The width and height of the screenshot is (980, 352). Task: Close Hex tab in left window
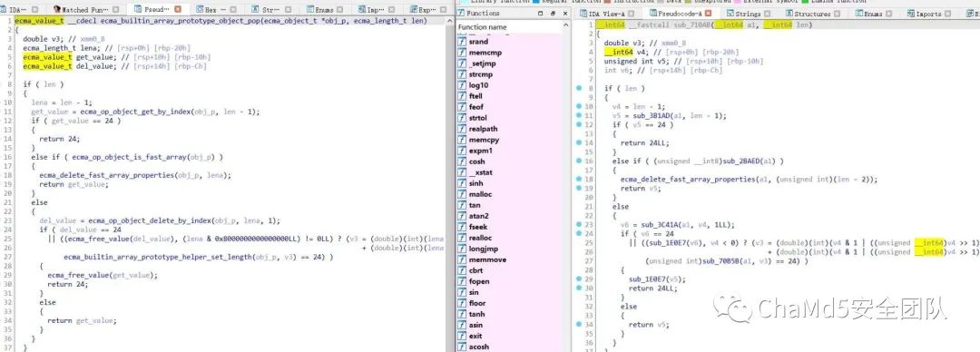pos(232,9)
